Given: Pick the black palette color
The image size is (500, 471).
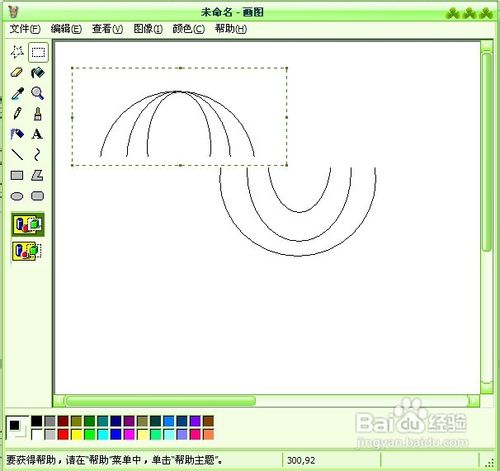Looking at the screenshot, I should click(x=37, y=421).
